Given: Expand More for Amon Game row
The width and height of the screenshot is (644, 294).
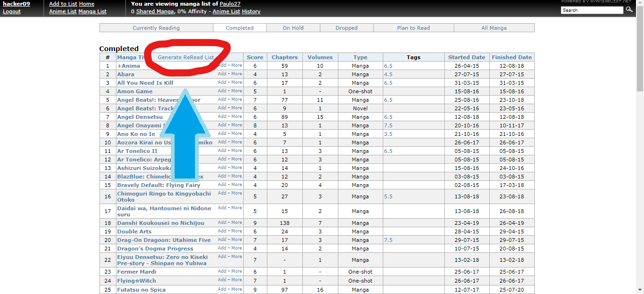Looking at the screenshot, I should (237, 91).
